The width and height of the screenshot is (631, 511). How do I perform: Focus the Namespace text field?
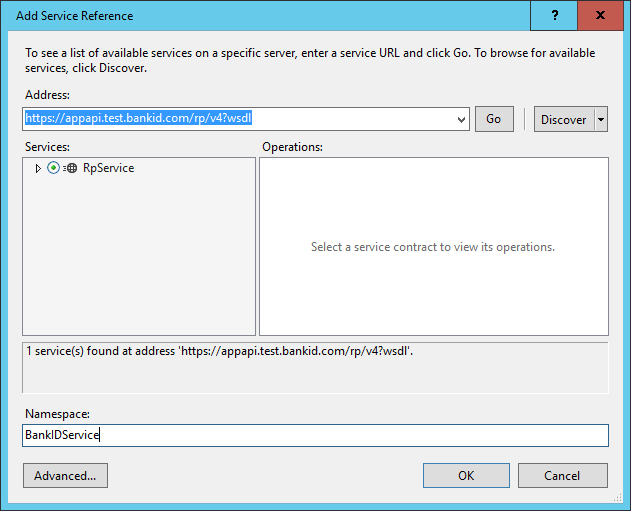pyautogui.click(x=315, y=435)
